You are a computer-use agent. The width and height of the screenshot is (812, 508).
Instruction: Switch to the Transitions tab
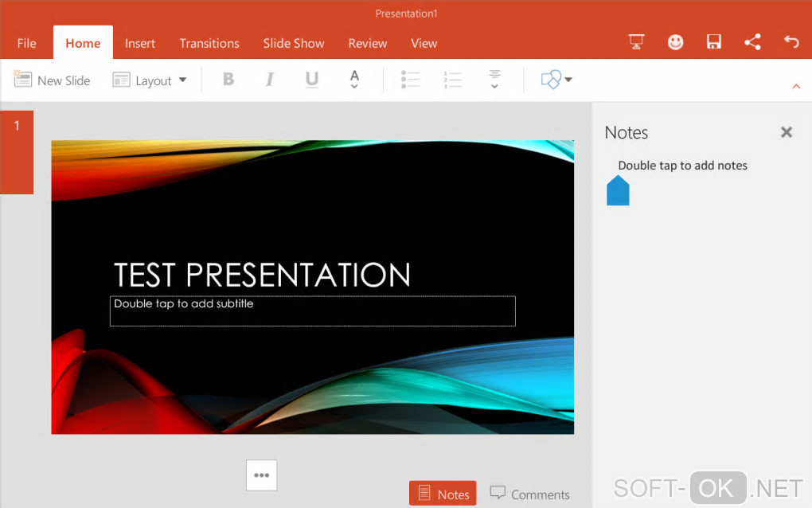209,43
